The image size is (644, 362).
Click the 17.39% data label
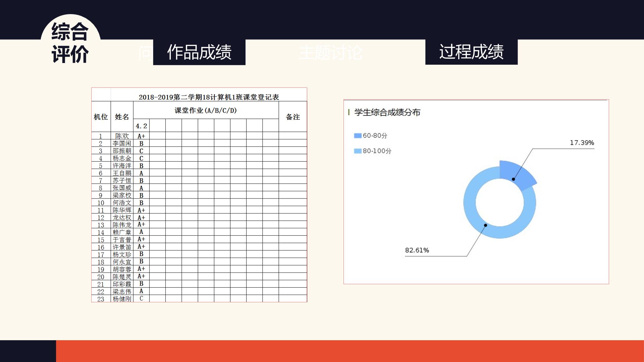(x=582, y=143)
